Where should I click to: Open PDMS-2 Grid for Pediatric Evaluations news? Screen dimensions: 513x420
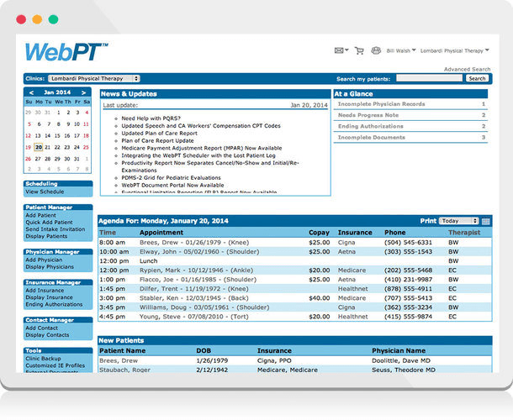coord(171,178)
